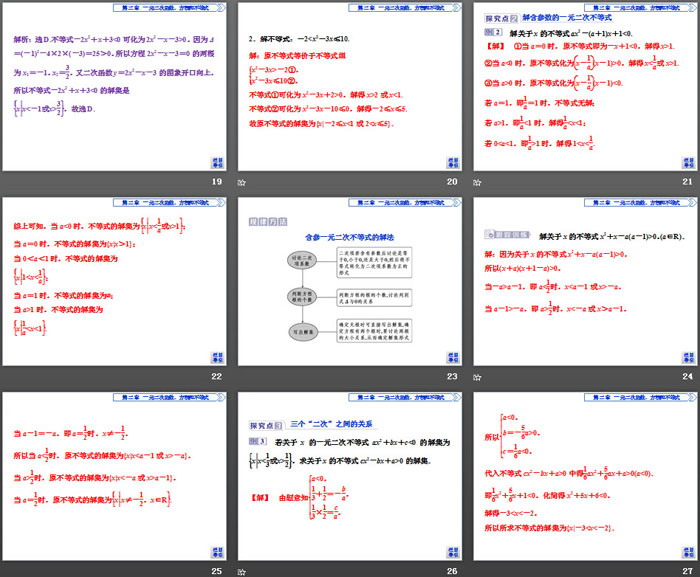The height and width of the screenshot is (577, 700).
Task: Click the blue flowchart title on slide 23
Action: (350, 237)
